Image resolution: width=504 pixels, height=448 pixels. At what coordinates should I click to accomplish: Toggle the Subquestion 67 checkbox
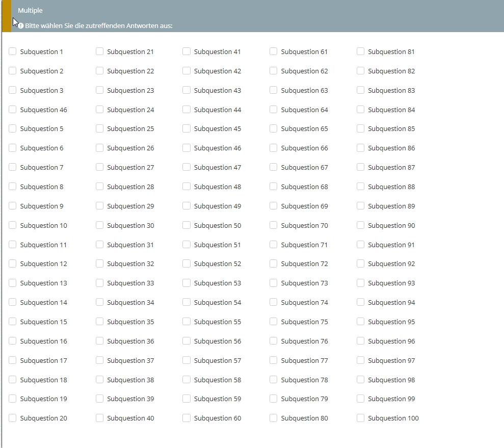coord(274,167)
